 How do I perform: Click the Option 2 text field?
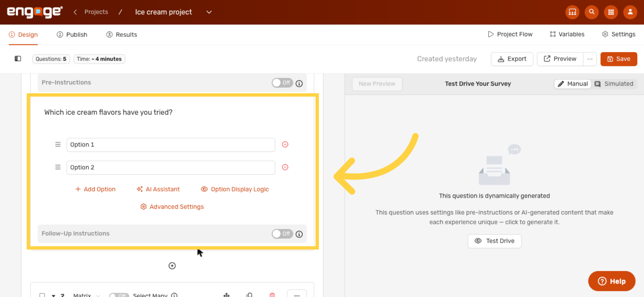[171, 168]
